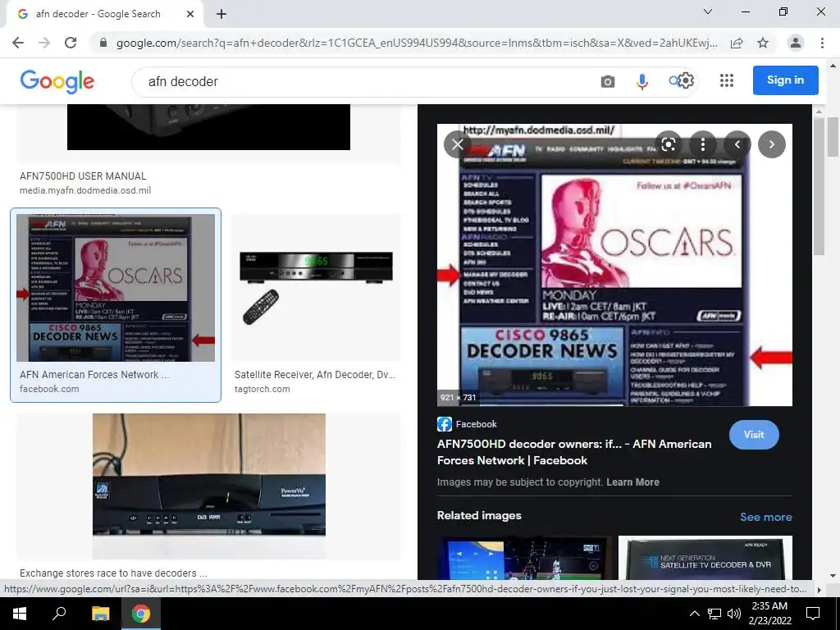Open the tab search dropdown arrow
Image resolution: width=840 pixels, height=630 pixels.
point(708,11)
